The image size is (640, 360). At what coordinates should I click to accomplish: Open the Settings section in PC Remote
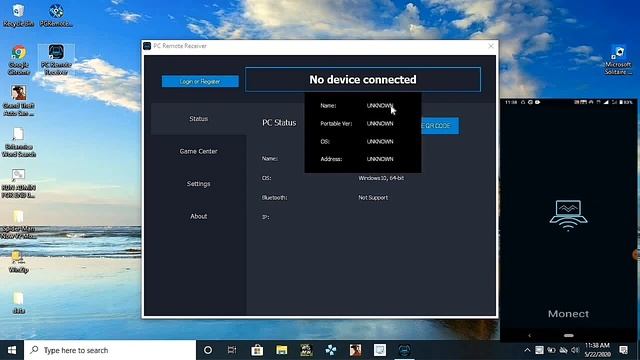point(198,184)
